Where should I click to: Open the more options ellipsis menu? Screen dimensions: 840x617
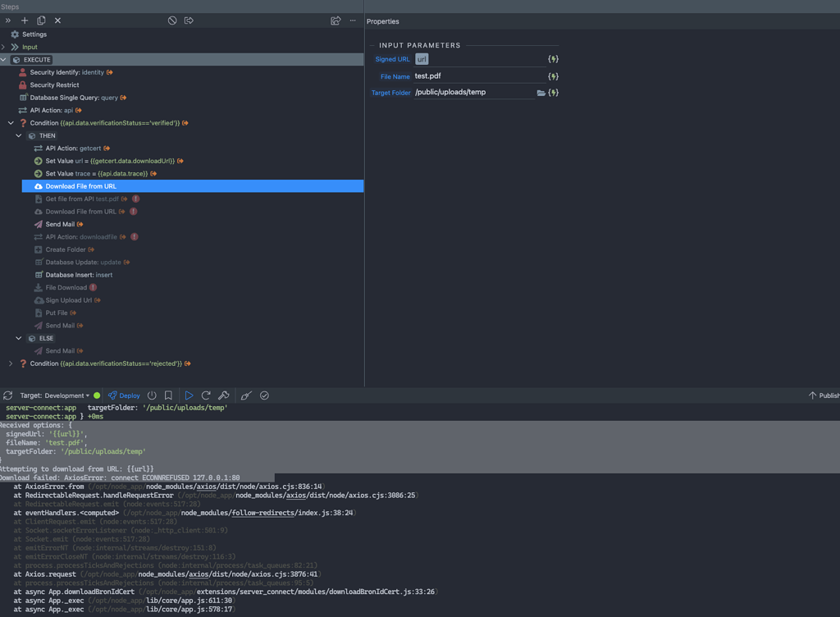pos(352,20)
